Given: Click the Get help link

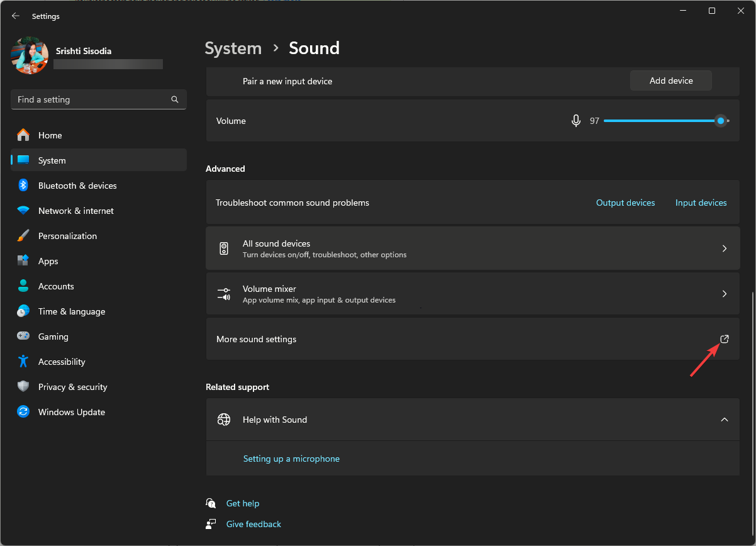Looking at the screenshot, I should tap(243, 503).
